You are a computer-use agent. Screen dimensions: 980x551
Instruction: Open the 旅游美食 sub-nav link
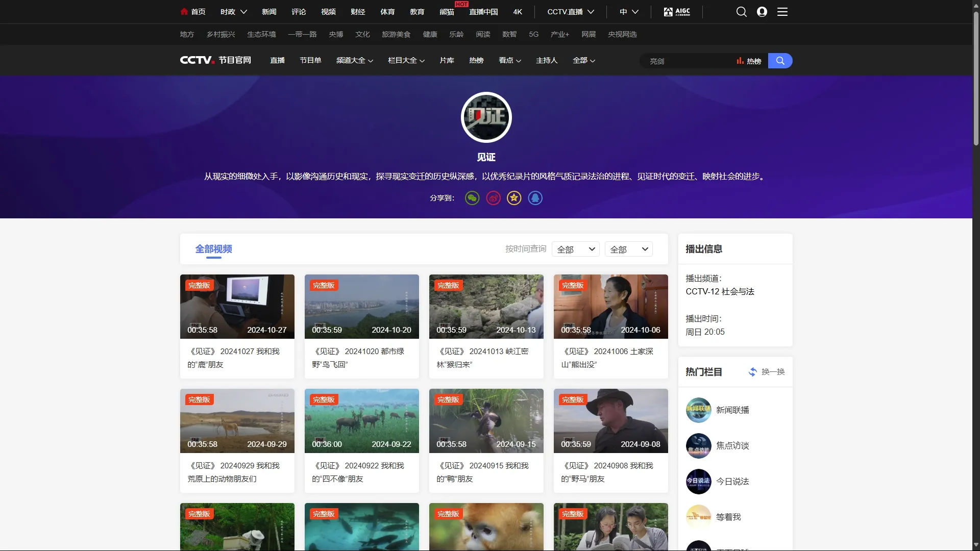(x=396, y=34)
